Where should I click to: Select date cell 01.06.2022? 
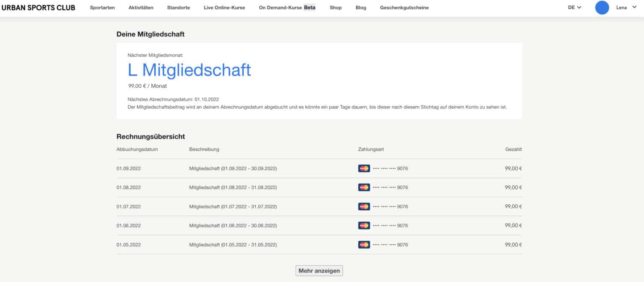coord(129,225)
